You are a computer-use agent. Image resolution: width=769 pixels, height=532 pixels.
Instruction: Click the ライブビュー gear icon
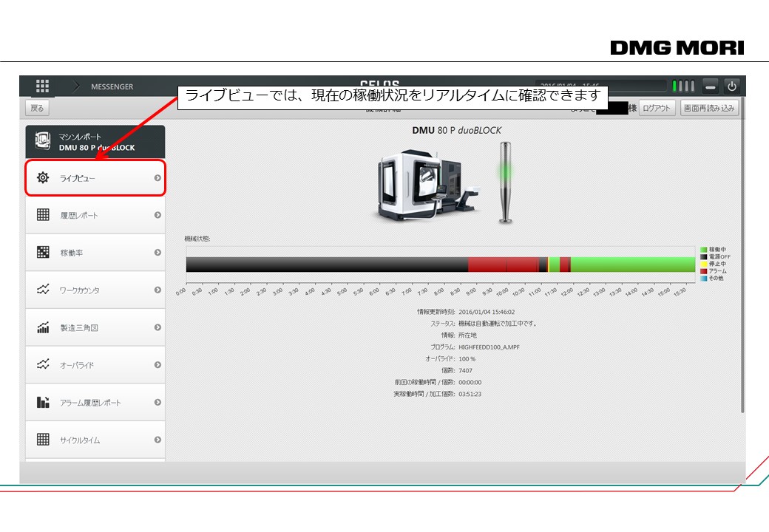43,177
